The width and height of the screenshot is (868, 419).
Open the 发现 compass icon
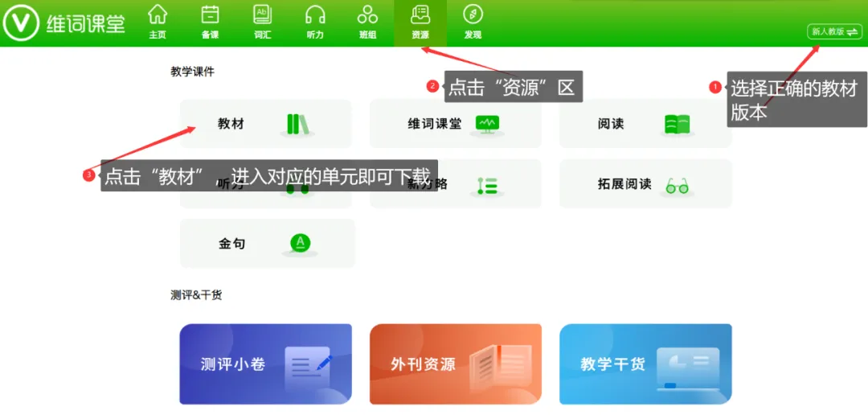(x=473, y=14)
